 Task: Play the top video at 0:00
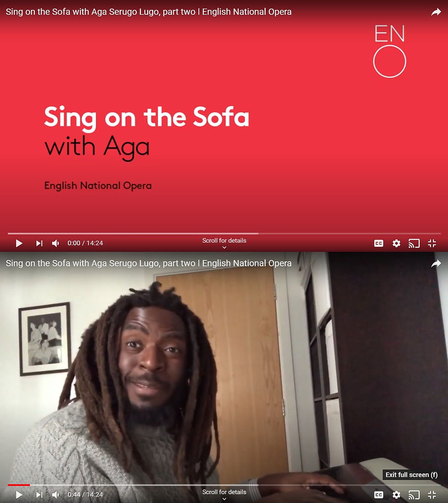pyautogui.click(x=19, y=243)
